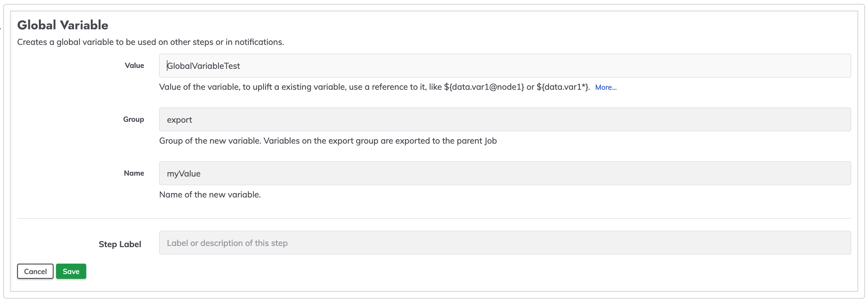Viewport: 868px width, 301px height.
Task: Click the Value field label
Action: click(x=134, y=65)
